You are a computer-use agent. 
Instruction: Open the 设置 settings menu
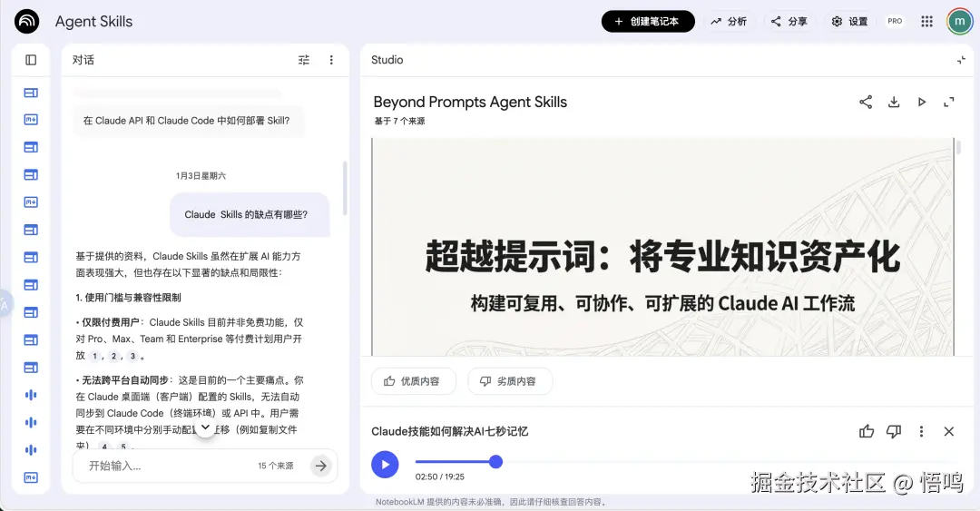pos(850,21)
